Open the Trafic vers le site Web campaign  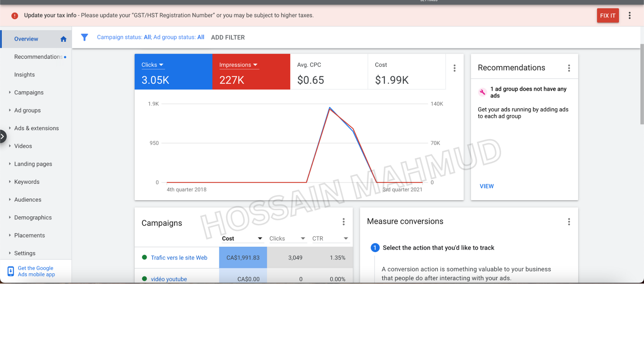[179, 258]
